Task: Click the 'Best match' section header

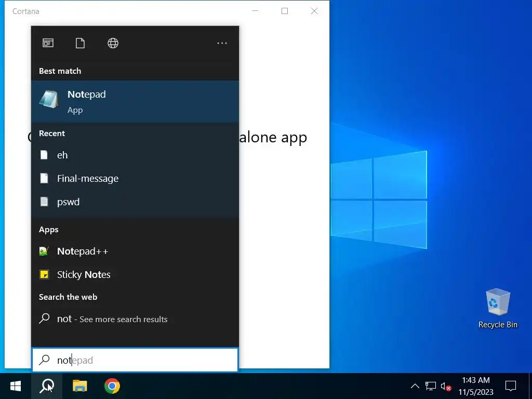Action: coord(60,71)
